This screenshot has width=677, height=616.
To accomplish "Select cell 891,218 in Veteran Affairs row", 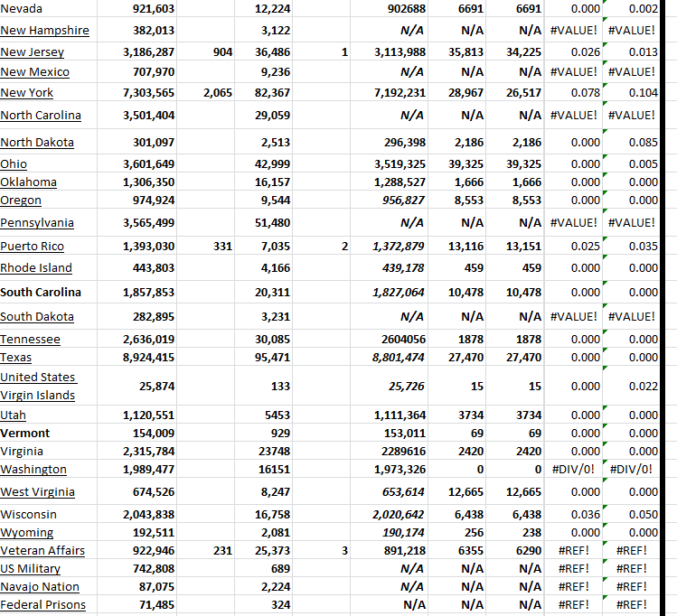I will tap(389, 550).
